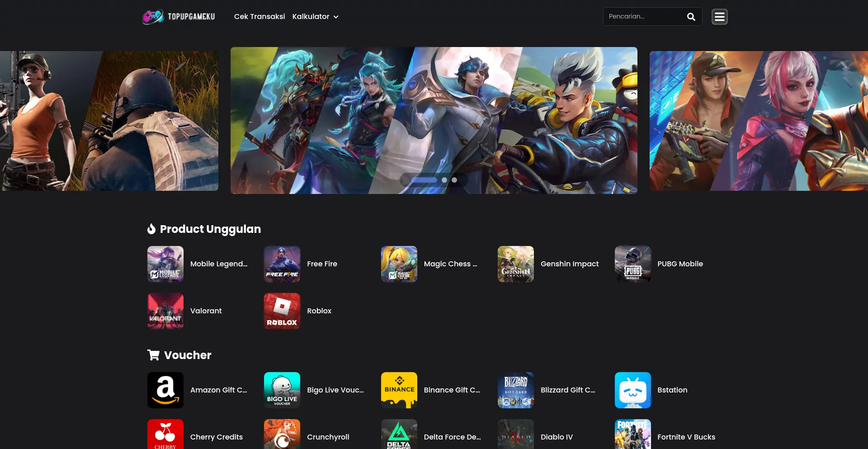Switch to the second carousel slide dot
This screenshot has height=449, width=868.
point(444,180)
